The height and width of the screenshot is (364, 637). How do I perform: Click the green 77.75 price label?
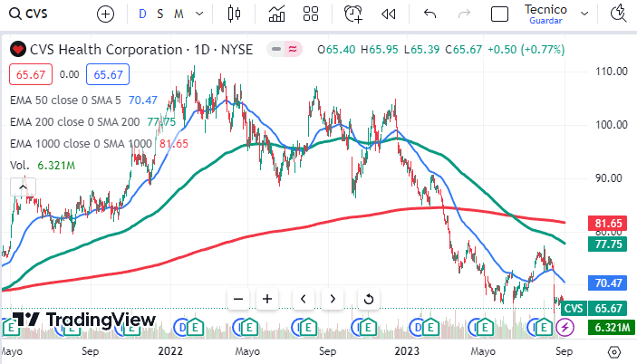[x=608, y=244]
